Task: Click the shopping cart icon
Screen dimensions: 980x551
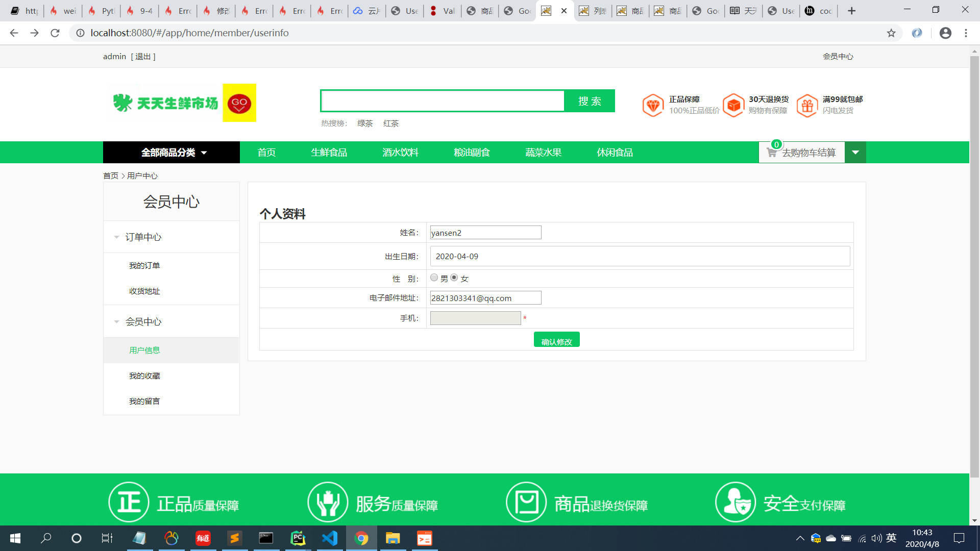Action: click(772, 153)
